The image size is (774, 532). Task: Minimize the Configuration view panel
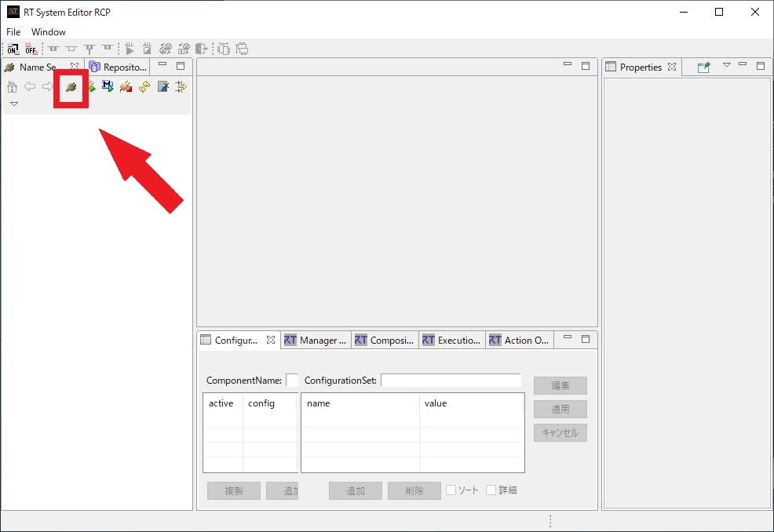point(568,337)
